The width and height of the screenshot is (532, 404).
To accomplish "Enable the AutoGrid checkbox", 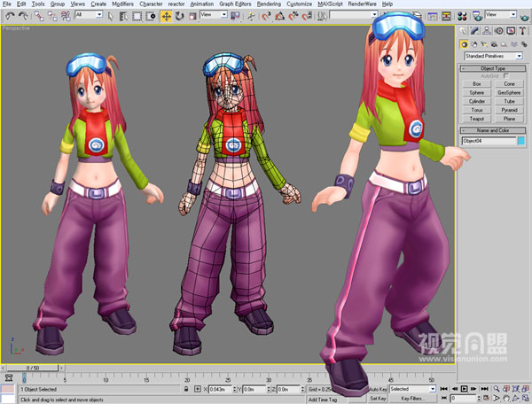I will [x=506, y=75].
